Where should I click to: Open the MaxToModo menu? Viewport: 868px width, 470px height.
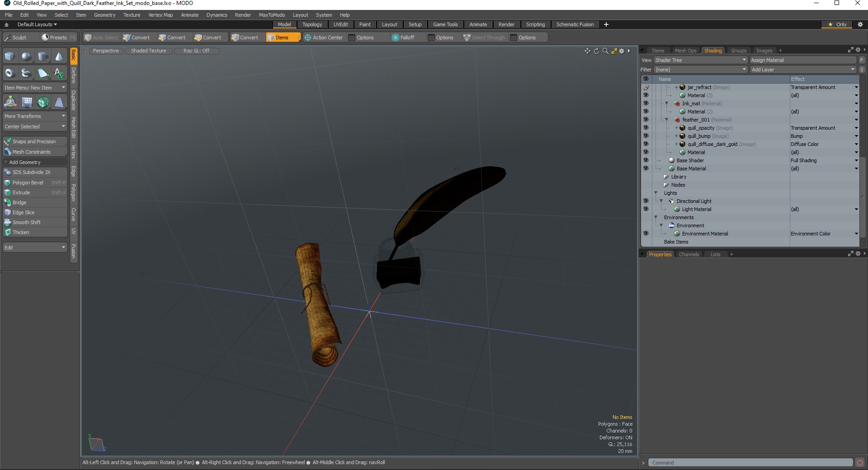[272, 15]
